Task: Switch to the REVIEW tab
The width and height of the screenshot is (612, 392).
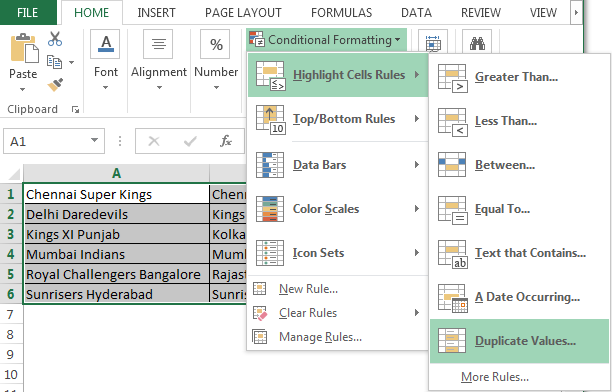Action: point(481,13)
